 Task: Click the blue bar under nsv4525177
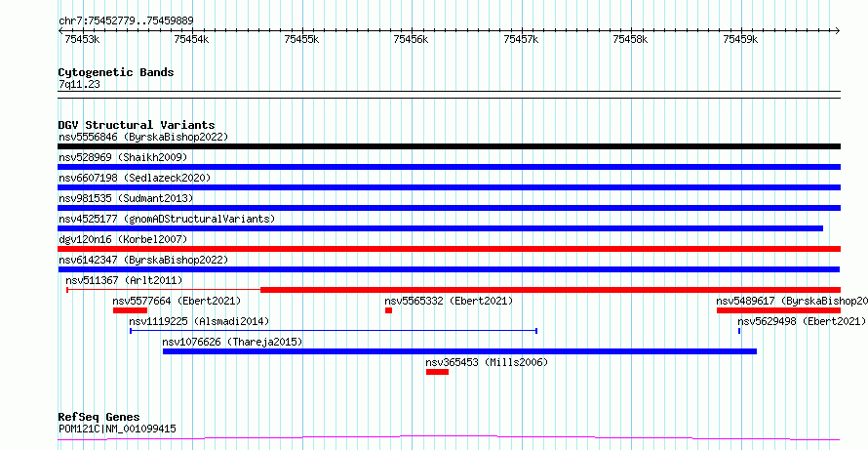pyautogui.click(x=440, y=228)
